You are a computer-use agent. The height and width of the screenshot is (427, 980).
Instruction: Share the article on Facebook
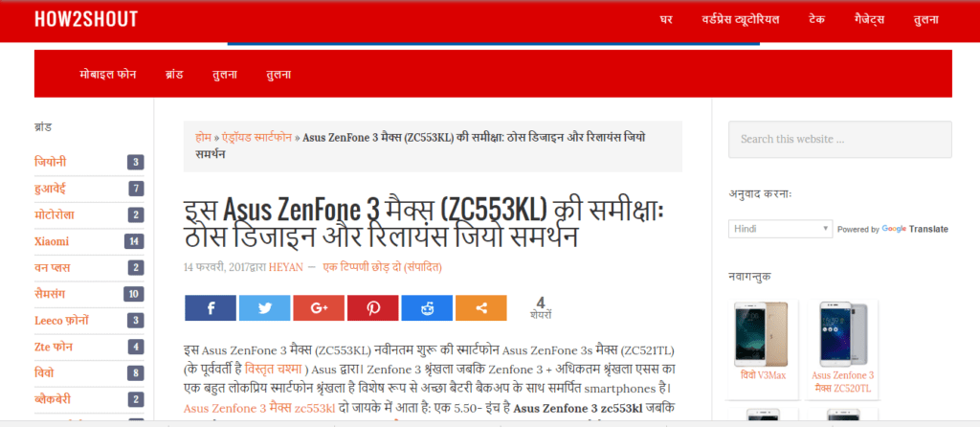coord(211,307)
